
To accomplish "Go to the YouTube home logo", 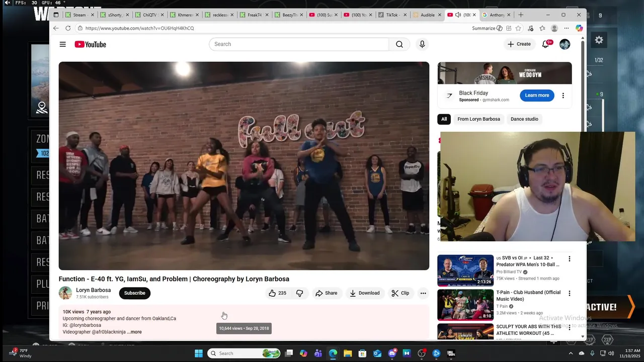I will 91,44.
